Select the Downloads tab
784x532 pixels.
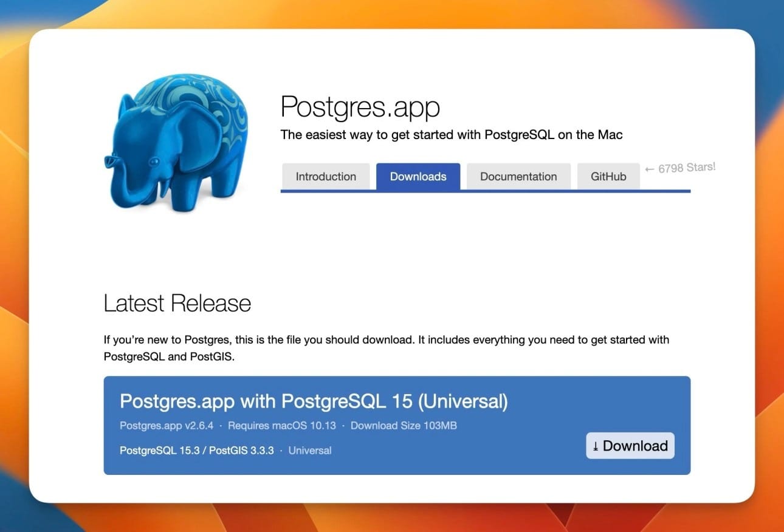point(418,177)
